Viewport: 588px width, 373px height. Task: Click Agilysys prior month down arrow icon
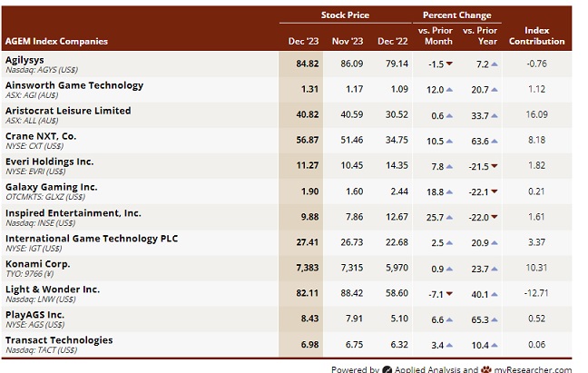pos(449,64)
